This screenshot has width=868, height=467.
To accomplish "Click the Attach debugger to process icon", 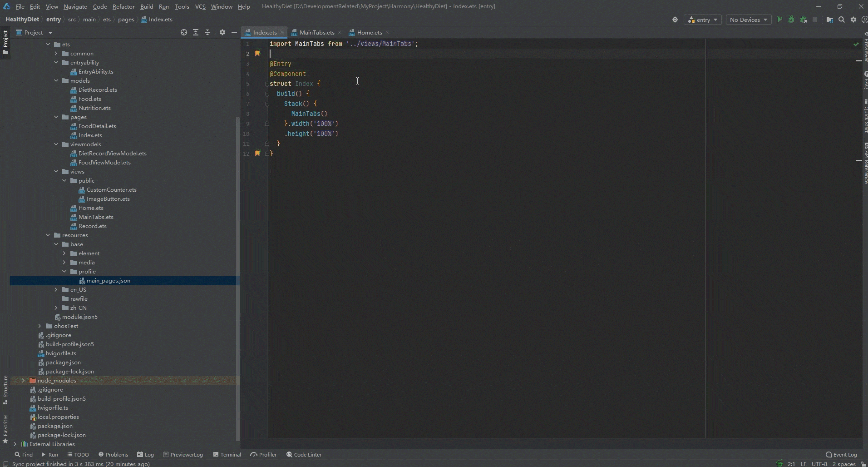I will click(x=804, y=20).
